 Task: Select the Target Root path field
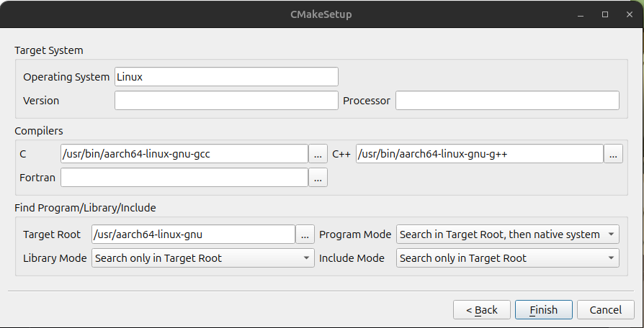pos(194,234)
